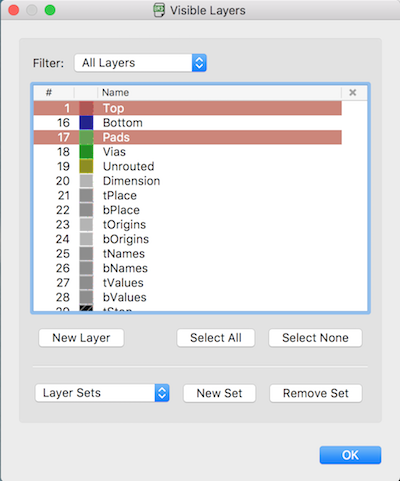
Task: Close the Visible Layers window
Action: coord(14,10)
